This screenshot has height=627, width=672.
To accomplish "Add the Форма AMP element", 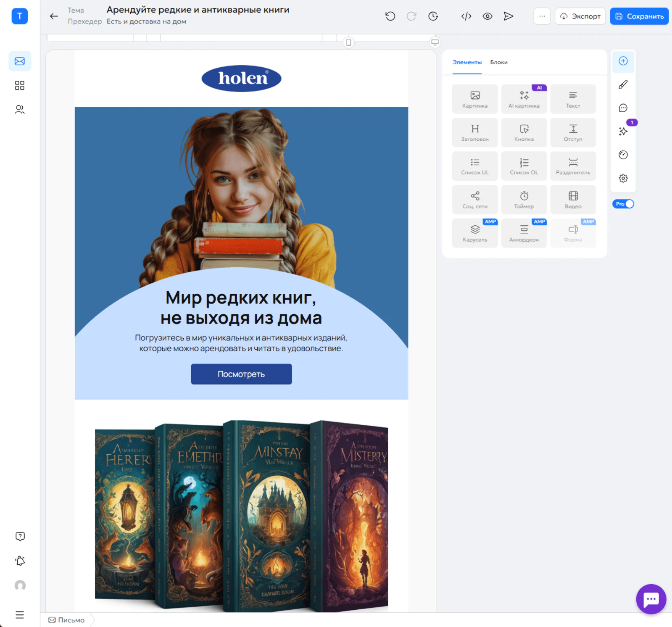I will (x=573, y=233).
